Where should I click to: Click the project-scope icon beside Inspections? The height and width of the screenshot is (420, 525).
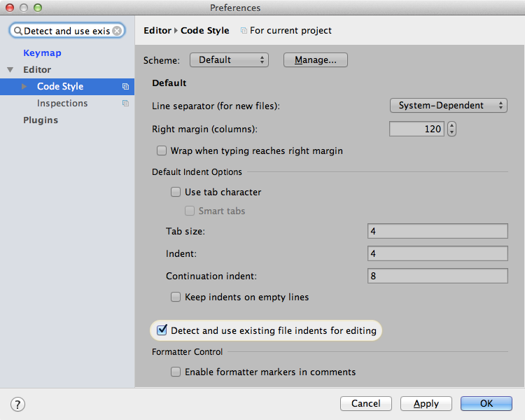click(x=125, y=104)
